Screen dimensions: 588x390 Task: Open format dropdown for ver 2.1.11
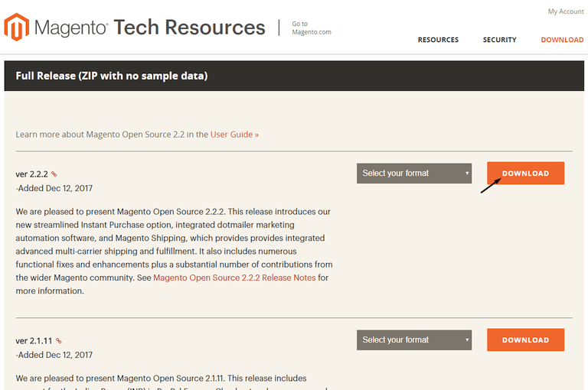(414, 340)
